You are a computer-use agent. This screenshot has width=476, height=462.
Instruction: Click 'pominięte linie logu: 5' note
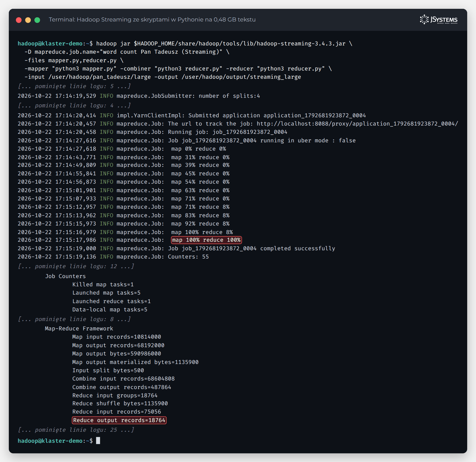point(74,86)
